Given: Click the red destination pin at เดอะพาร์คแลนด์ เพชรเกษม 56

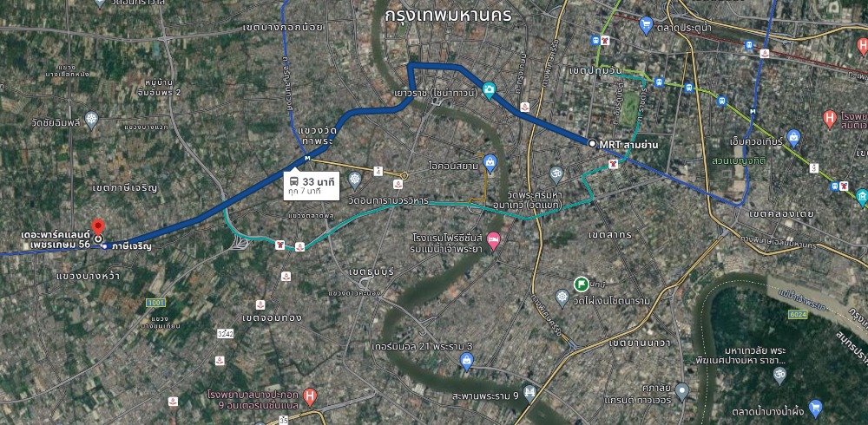Looking at the screenshot, I should point(98,227).
